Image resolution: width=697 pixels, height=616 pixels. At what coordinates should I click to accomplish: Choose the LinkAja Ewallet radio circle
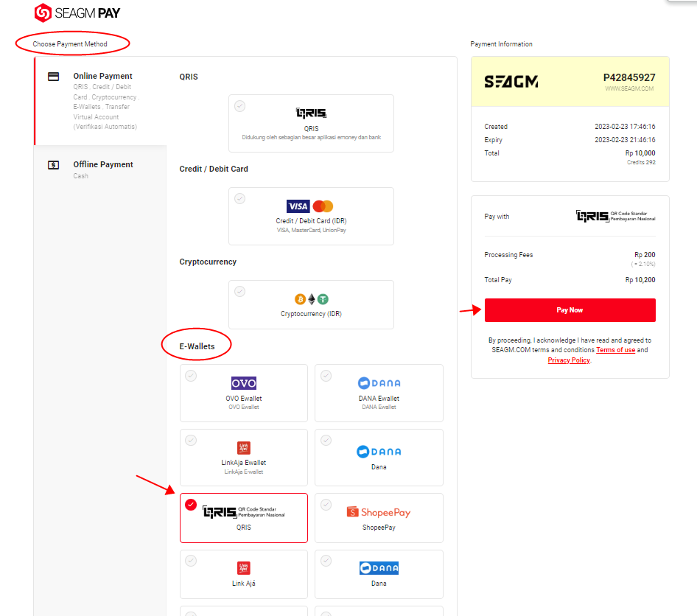tap(191, 441)
